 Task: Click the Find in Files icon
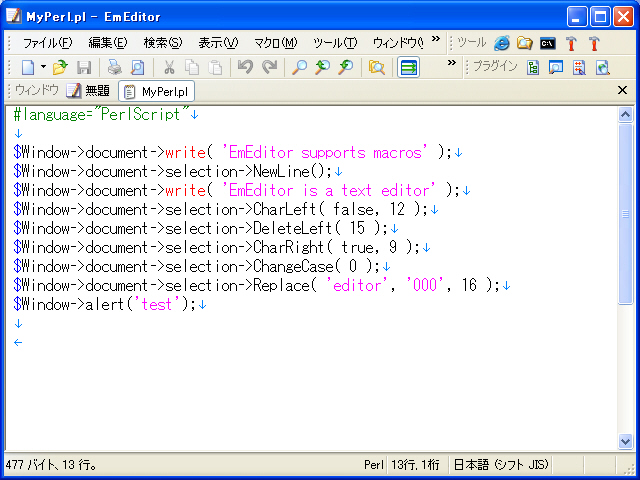click(x=376, y=67)
